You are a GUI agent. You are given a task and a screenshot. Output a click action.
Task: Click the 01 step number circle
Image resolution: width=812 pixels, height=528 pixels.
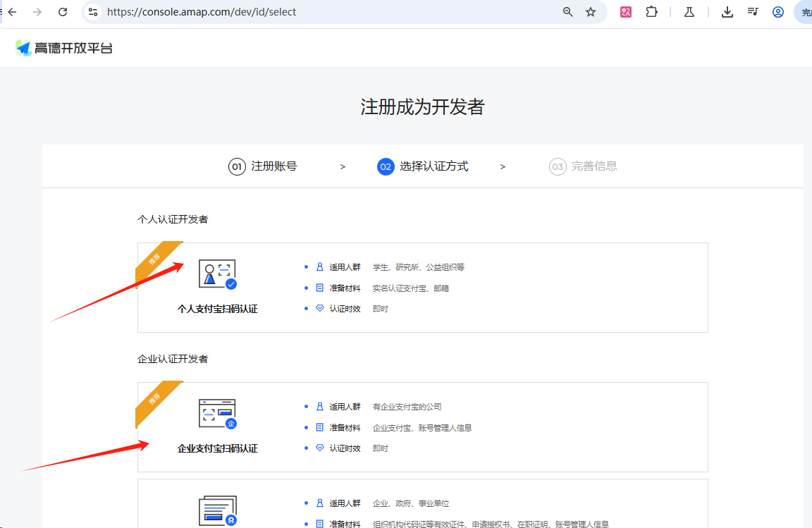click(x=237, y=167)
